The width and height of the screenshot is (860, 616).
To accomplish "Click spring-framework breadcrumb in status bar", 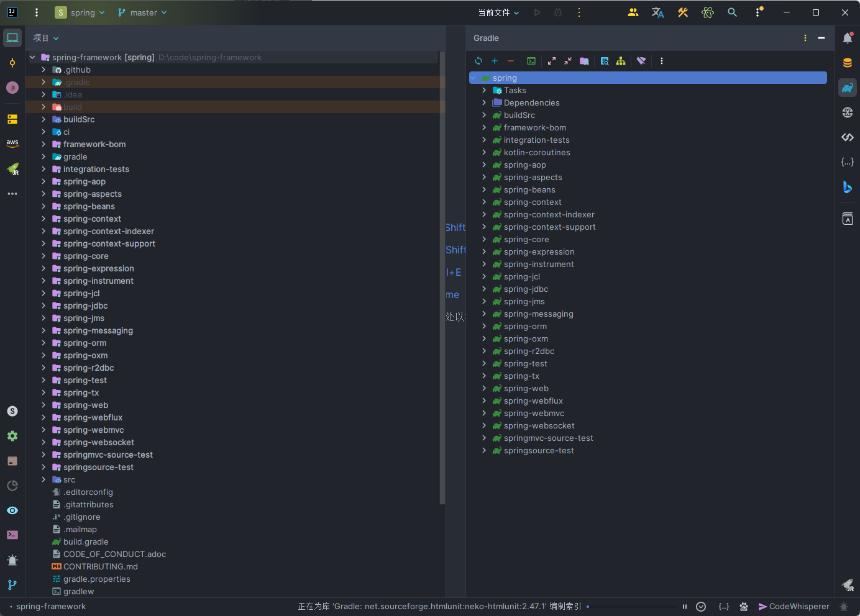I will coord(51,607).
